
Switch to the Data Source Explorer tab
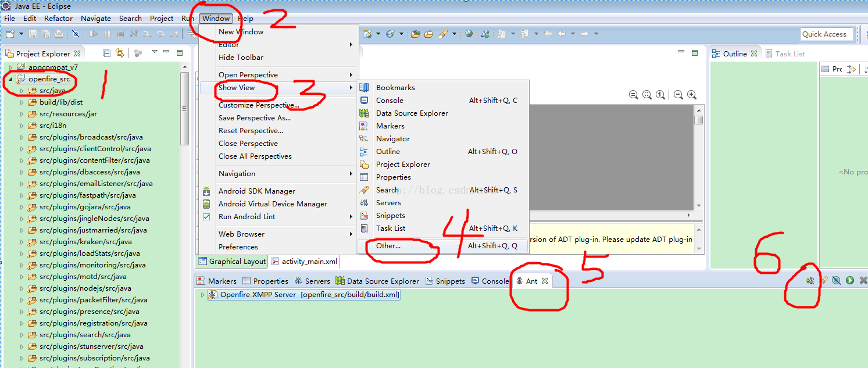pyautogui.click(x=377, y=281)
